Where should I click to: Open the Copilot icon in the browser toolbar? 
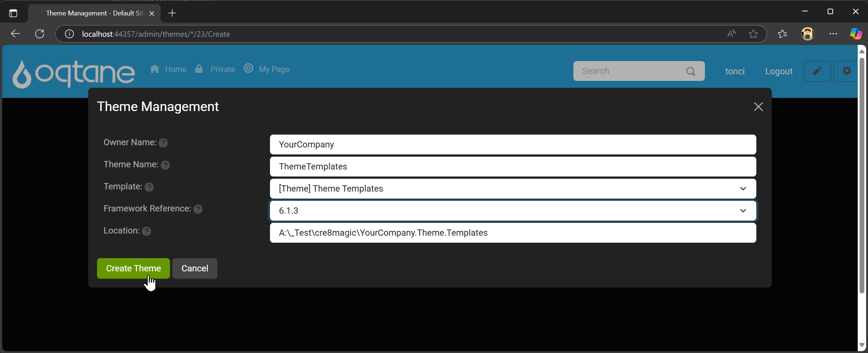pyautogui.click(x=856, y=34)
